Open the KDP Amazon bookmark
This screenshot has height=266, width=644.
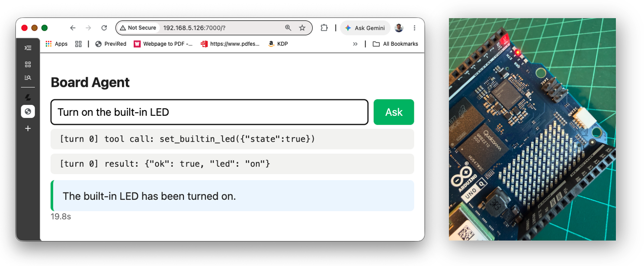click(278, 44)
